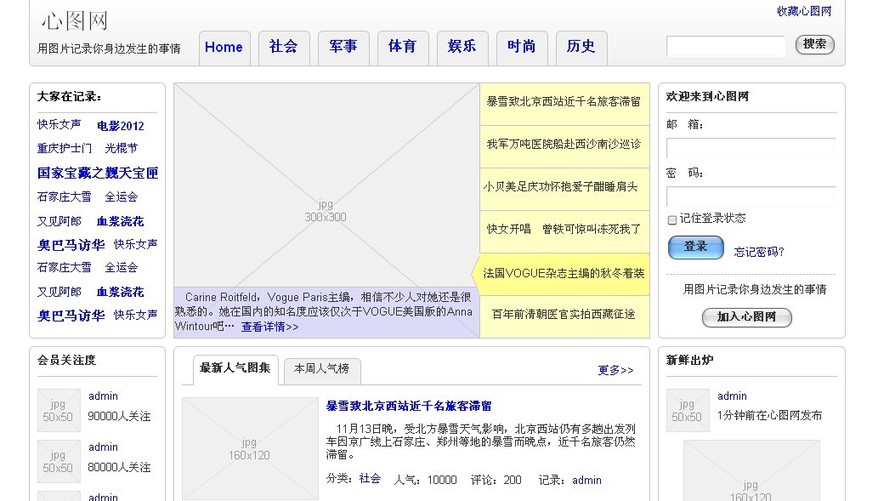Viewport: 895px width, 501px height.
Task: Click the 收藏心图网 link
Action: (803, 11)
